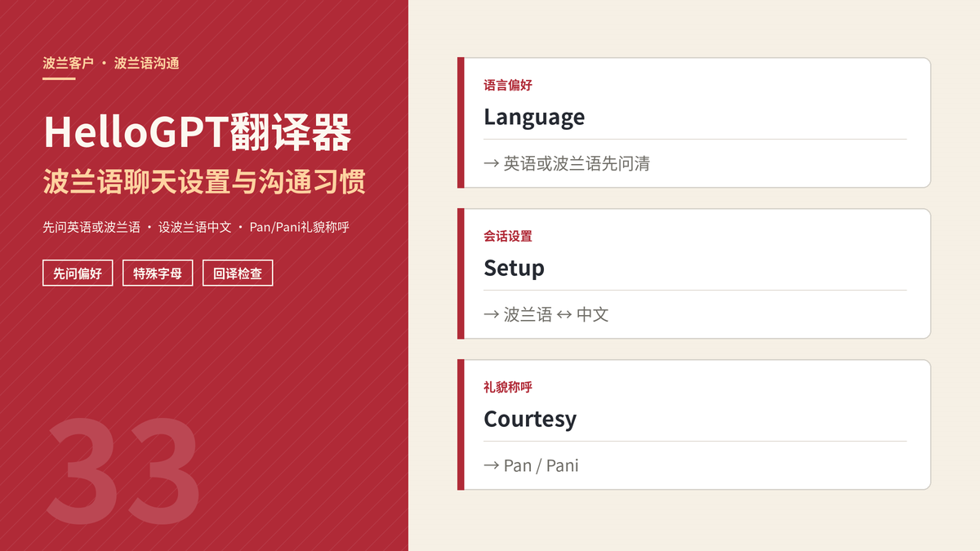Click the 回译检查 tag
Viewport: 980px width, 551px height.
click(x=238, y=273)
